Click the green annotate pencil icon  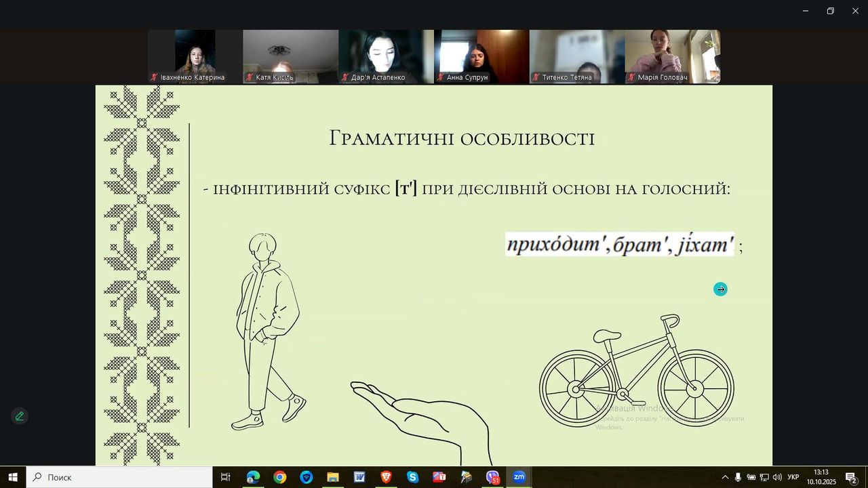pos(20,416)
